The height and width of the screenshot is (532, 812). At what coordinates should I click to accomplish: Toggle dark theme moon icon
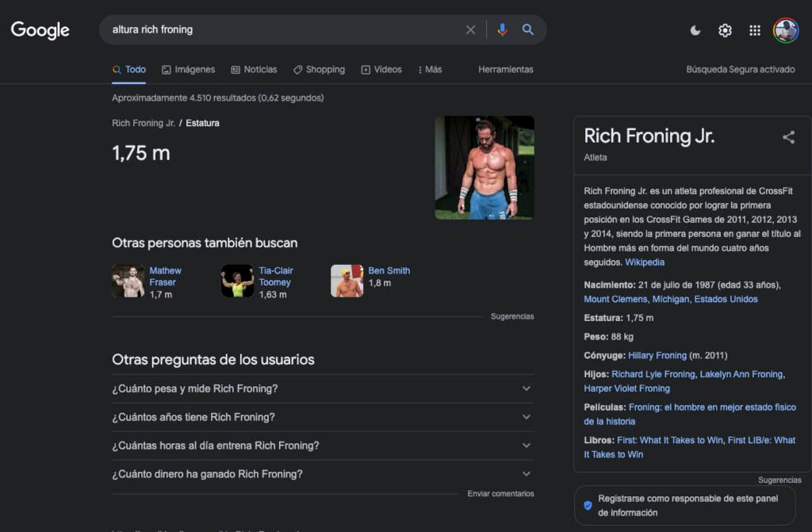(x=695, y=31)
